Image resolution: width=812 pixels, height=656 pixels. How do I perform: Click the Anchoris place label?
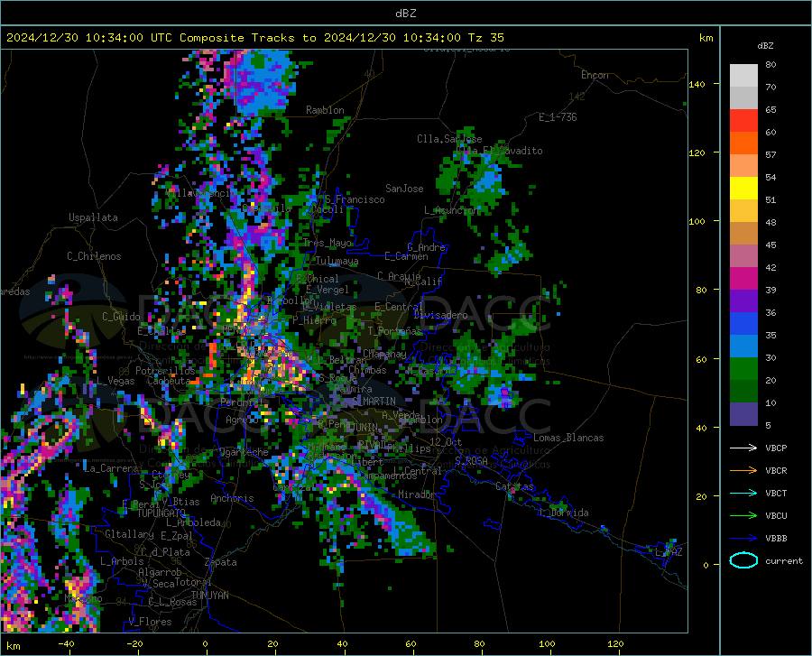point(232,498)
